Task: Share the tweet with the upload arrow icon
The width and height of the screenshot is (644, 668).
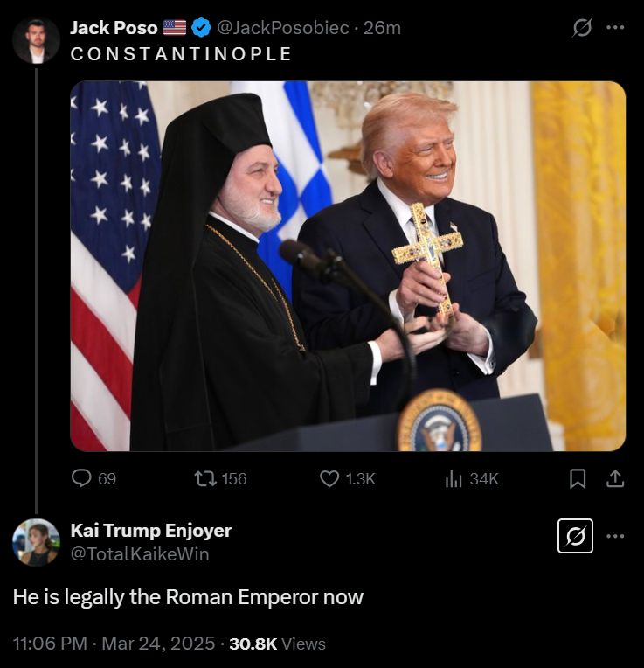Action: pos(615,478)
